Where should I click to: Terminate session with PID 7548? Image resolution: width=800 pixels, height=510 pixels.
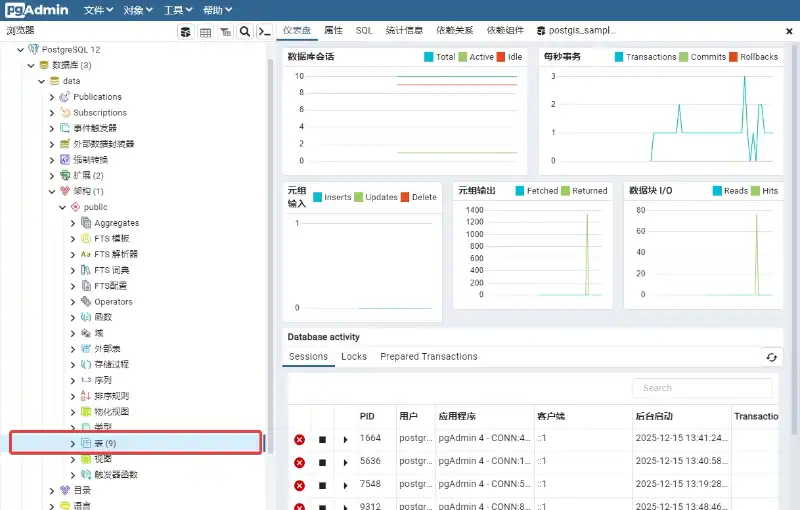tap(299, 486)
